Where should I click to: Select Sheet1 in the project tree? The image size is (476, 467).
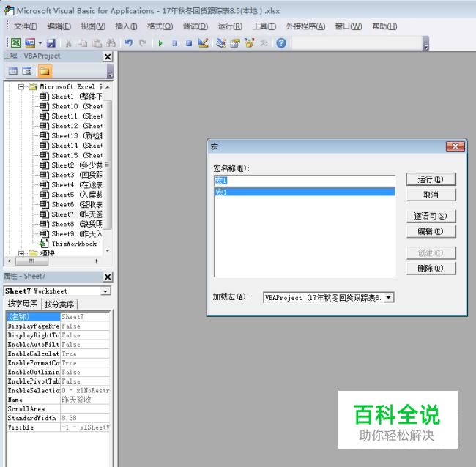point(71,97)
